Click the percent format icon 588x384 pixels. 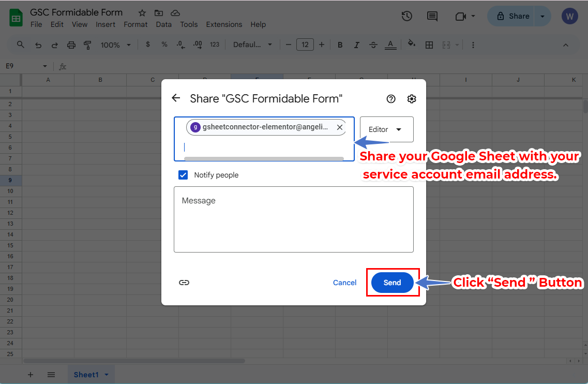[x=164, y=45]
